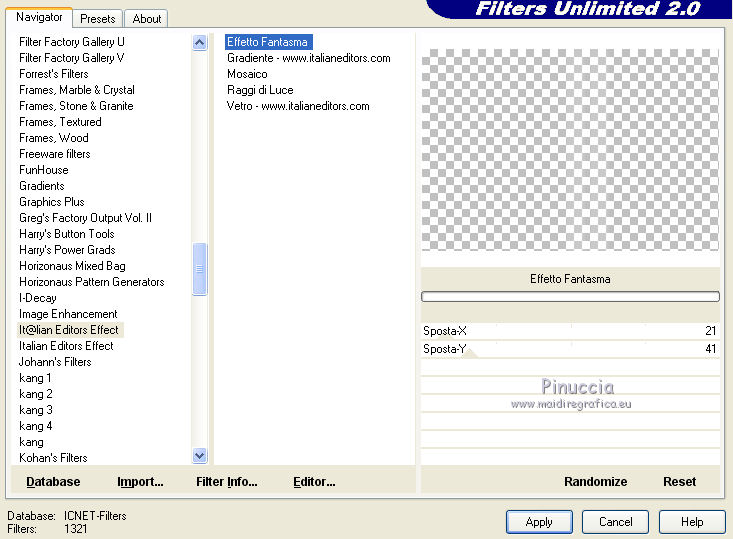Select Gradiente - www.italianeditors.com filter
Image resolution: width=733 pixels, height=539 pixels.
click(x=309, y=58)
